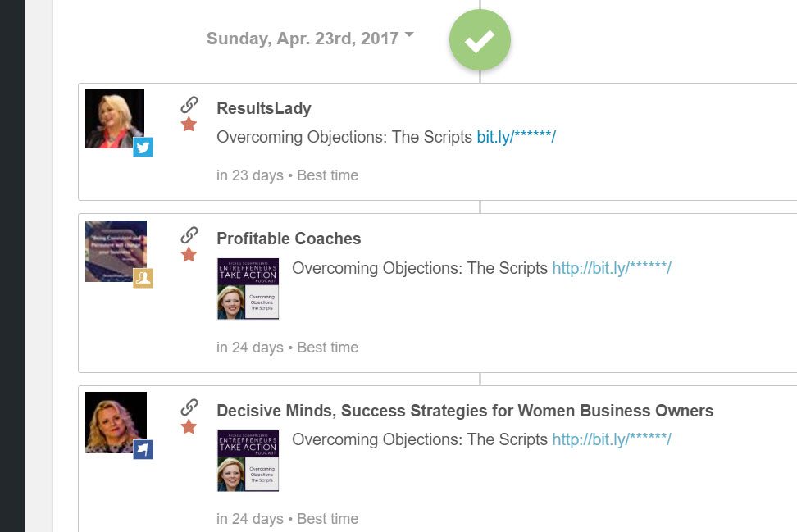Open the bit.ly link in ResultsLady post
The width and height of the screenshot is (797, 532).
point(516,137)
